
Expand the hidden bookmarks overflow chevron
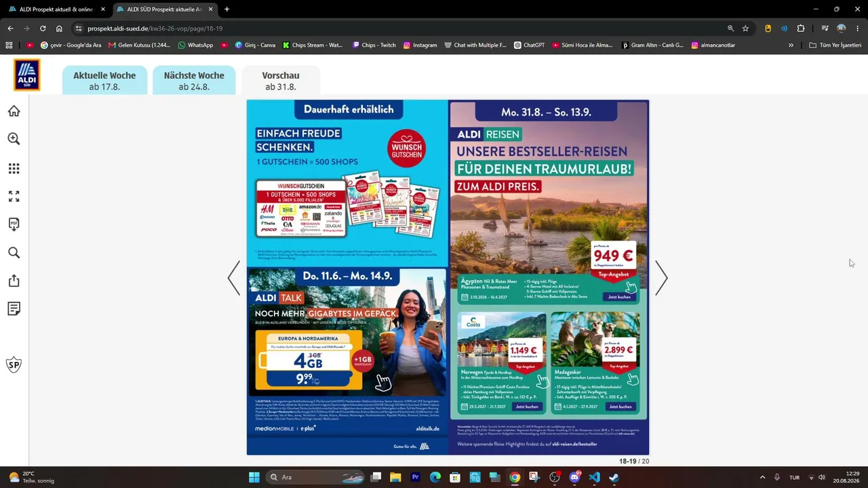pyautogui.click(x=791, y=45)
